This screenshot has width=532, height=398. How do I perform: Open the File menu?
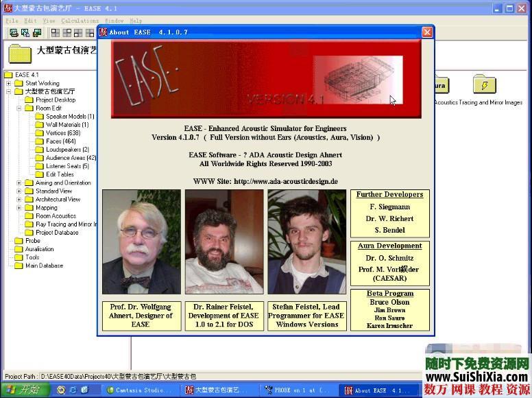tap(12, 21)
